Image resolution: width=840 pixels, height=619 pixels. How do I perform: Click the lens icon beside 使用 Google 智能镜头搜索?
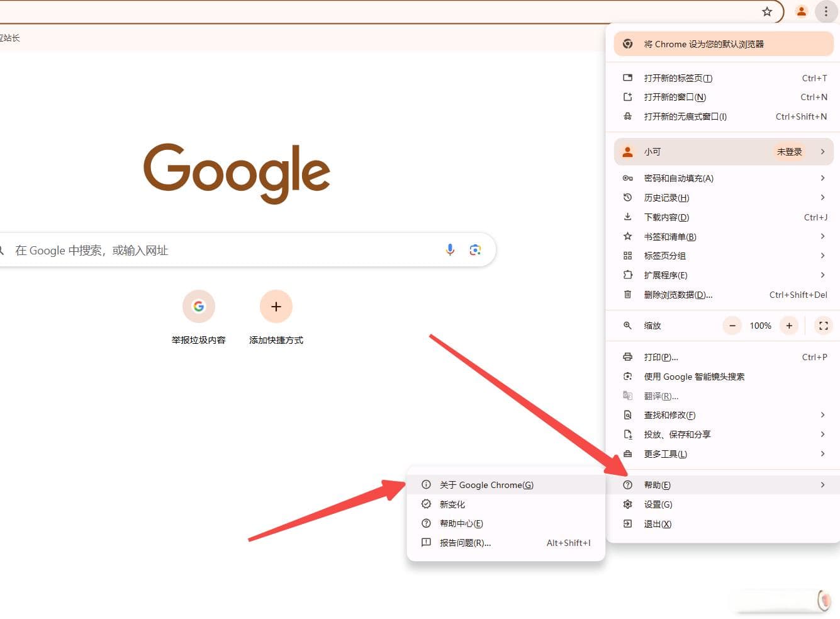pyautogui.click(x=627, y=377)
